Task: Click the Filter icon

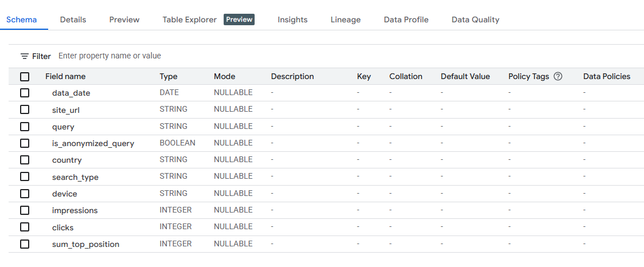Action: click(25, 56)
